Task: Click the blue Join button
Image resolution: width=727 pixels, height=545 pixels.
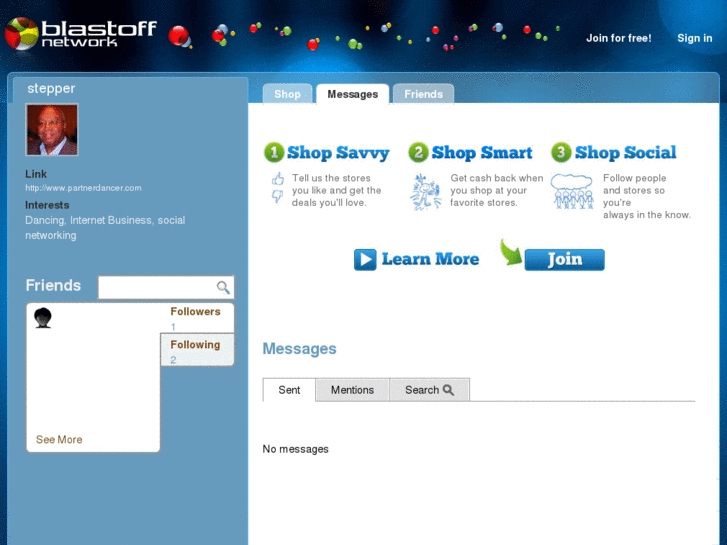Action: click(x=565, y=260)
